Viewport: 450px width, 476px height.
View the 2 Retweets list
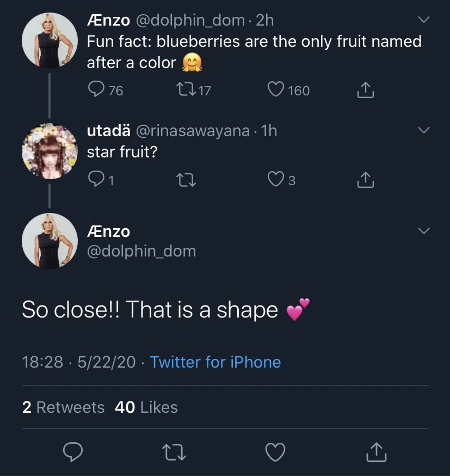63,407
